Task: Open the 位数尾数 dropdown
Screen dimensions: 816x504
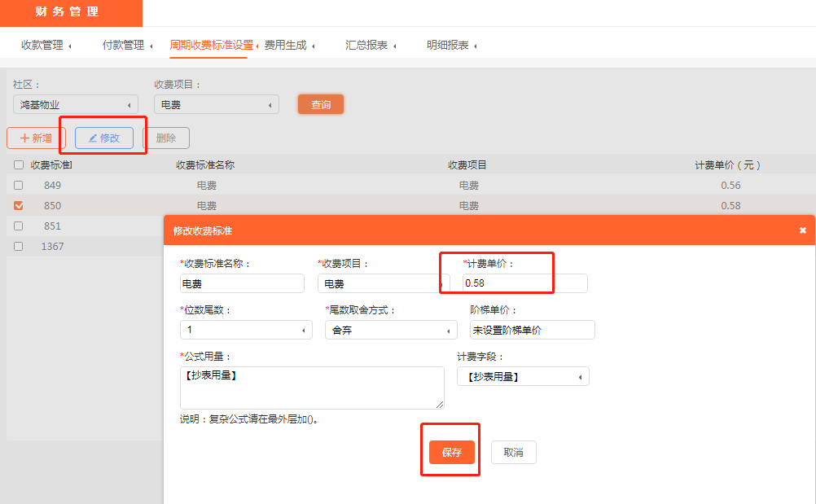Action: [246, 330]
